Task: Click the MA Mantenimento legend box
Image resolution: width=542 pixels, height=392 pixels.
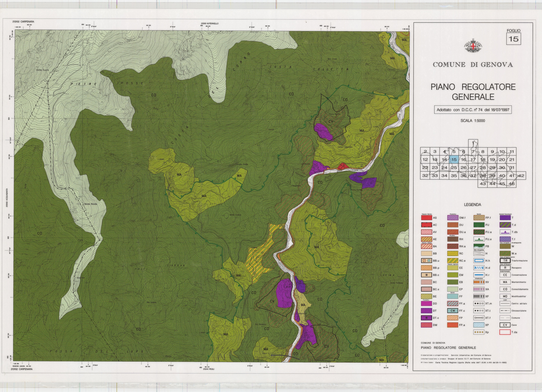Action: point(505,282)
